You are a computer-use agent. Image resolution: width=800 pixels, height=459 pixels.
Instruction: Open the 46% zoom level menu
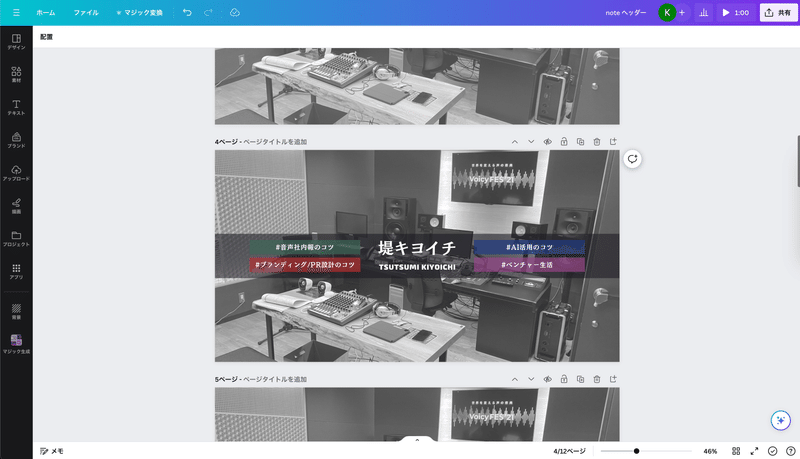coord(710,451)
